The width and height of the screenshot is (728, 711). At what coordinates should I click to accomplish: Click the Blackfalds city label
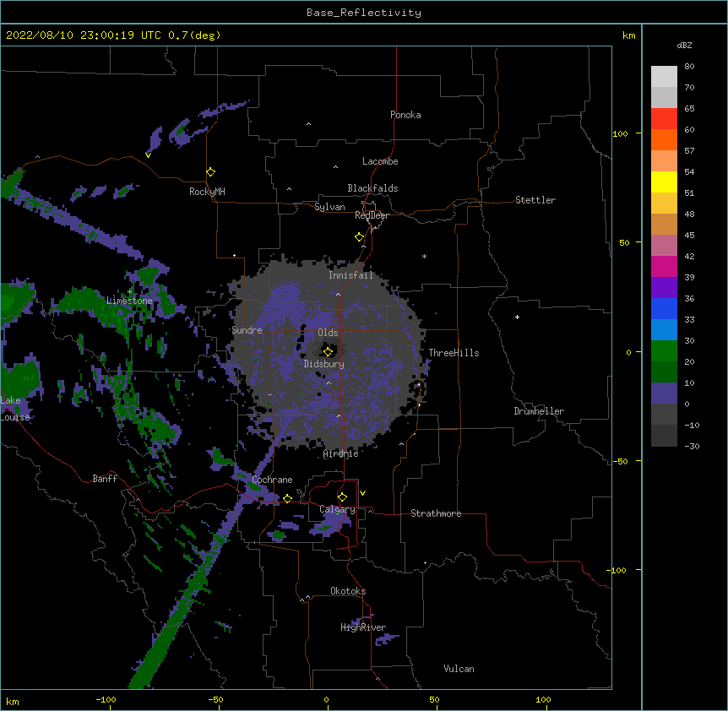click(372, 188)
